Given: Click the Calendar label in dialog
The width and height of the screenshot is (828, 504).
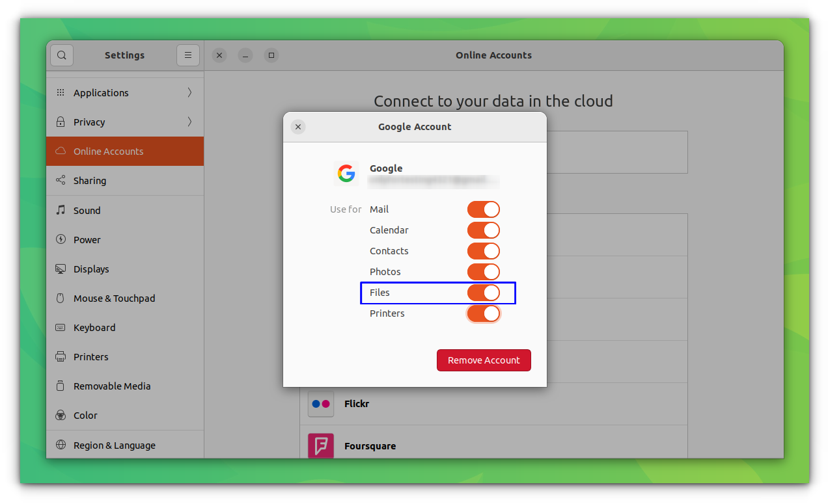Looking at the screenshot, I should tap(389, 230).
